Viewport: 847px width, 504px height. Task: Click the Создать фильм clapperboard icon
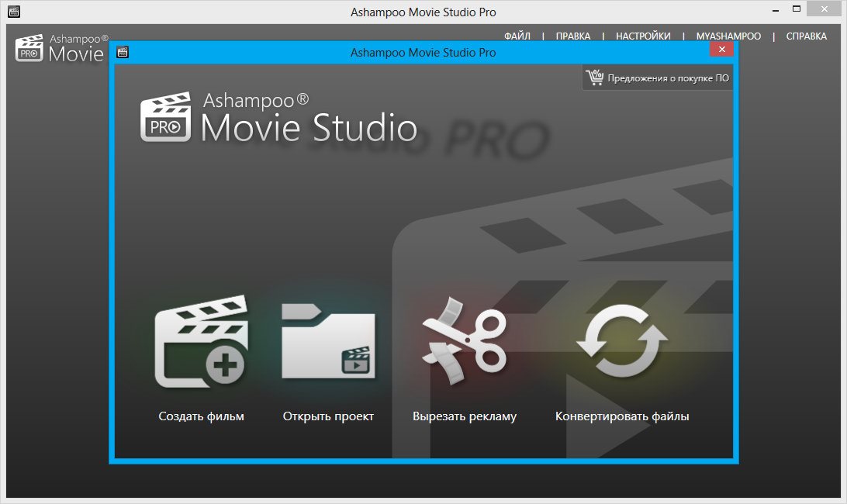pos(202,341)
